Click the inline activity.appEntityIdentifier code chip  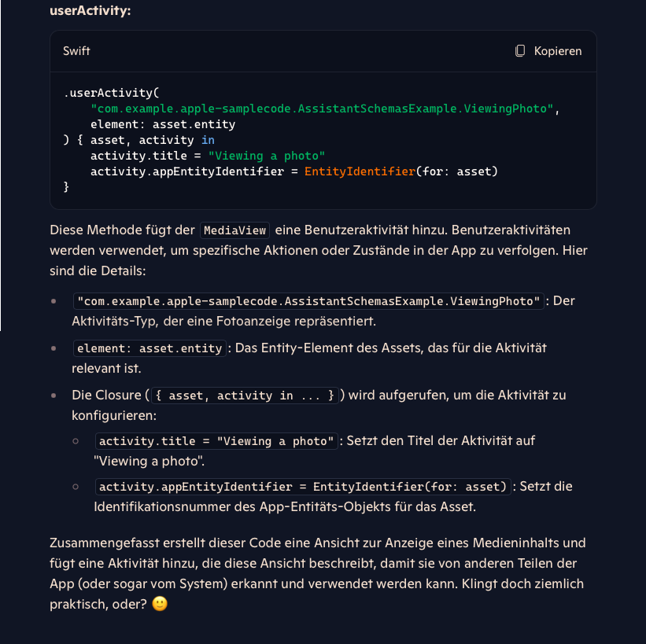click(x=303, y=487)
